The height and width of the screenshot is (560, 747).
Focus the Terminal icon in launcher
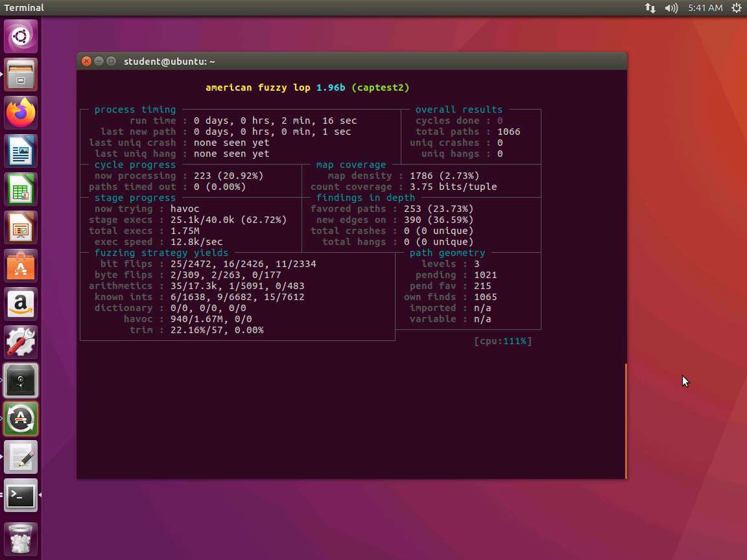pyautogui.click(x=21, y=496)
